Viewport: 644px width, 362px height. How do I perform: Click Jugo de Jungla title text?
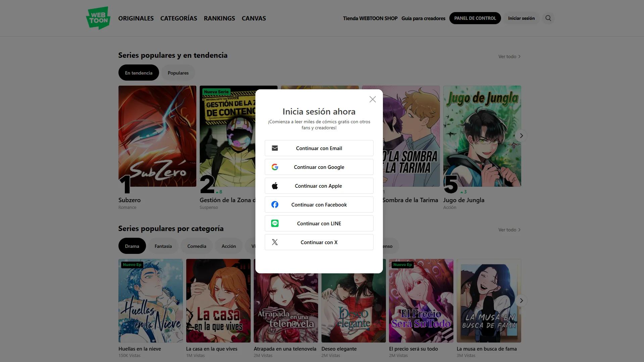464,200
